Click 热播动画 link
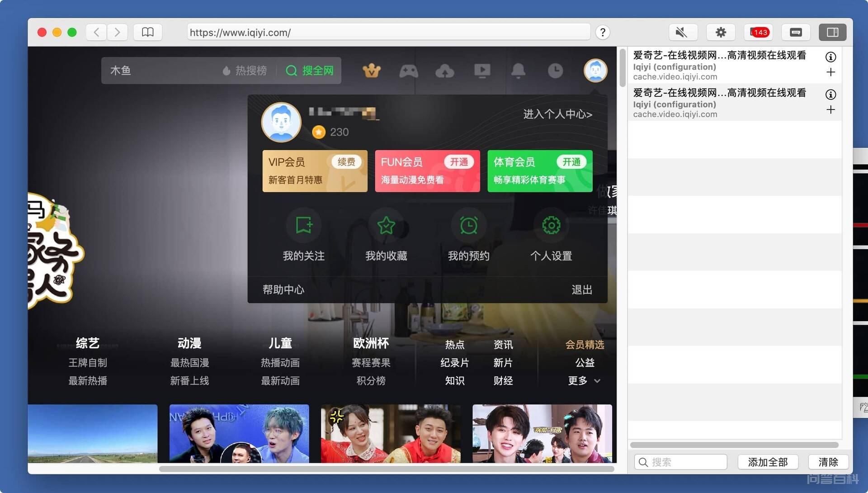The width and height of the screenshot is (868, 493). pos(280,363)
